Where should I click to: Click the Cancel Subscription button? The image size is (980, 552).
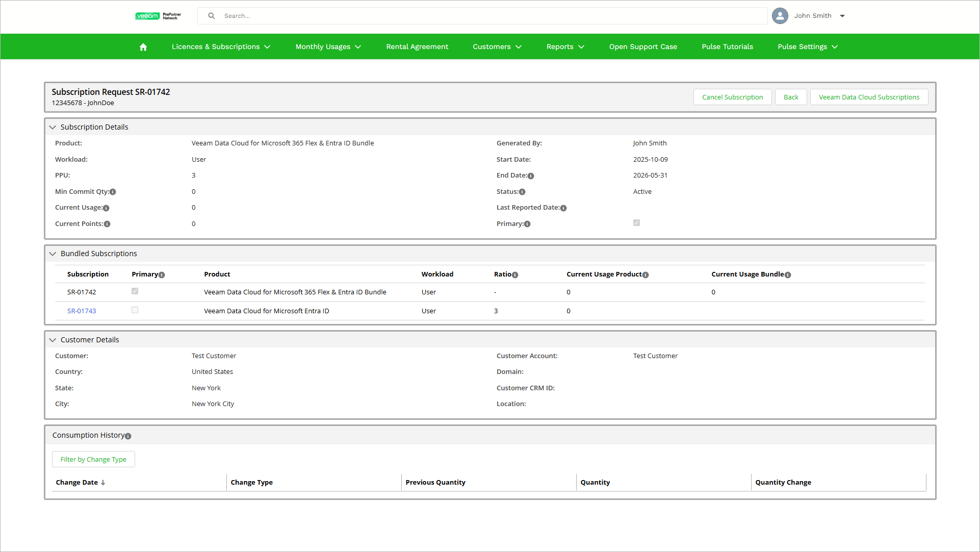[x=732, y=97]
